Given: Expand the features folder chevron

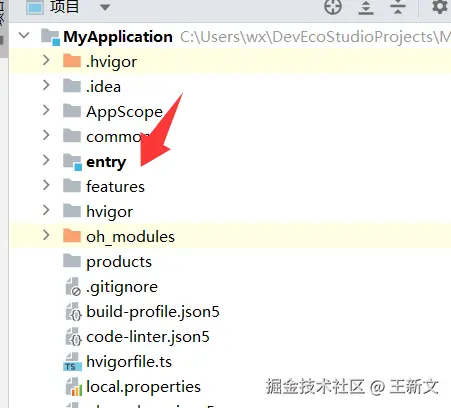Looking at the screenshot, I should pos(46,185).
